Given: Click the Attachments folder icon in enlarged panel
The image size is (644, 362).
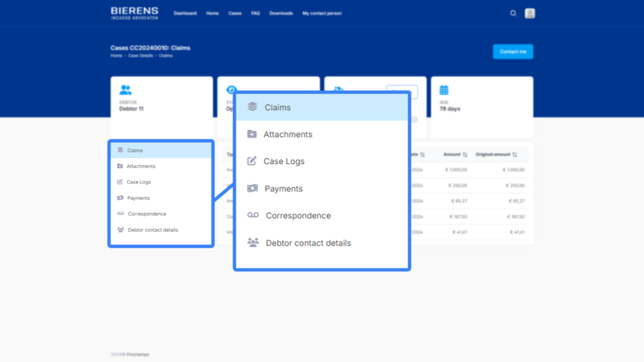Looking at the screenshot, I should coord(252,134).
